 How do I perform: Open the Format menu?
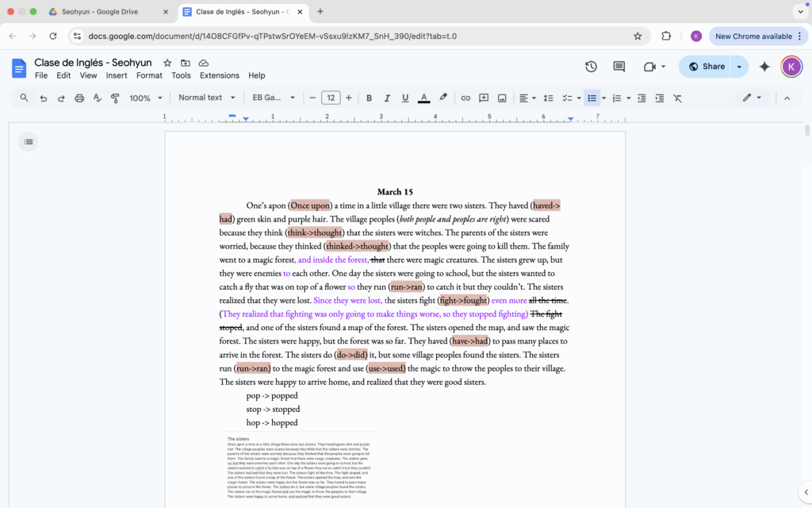(x=149, y=75)
